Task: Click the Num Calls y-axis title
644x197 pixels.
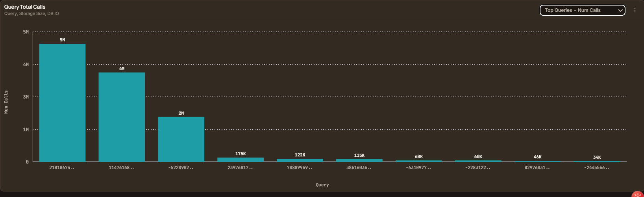Action: (x=6, y=102)
